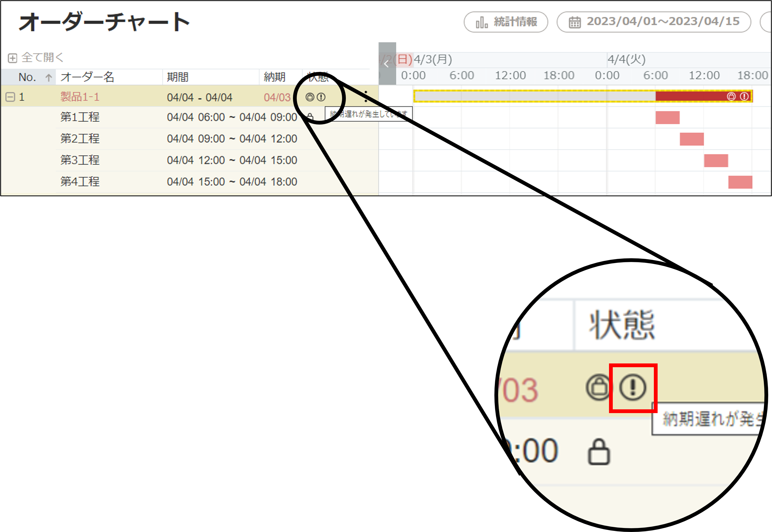772x532 pixels.
Task: Collapse the table panel with gray chevron
Action: tap(387, 63)
